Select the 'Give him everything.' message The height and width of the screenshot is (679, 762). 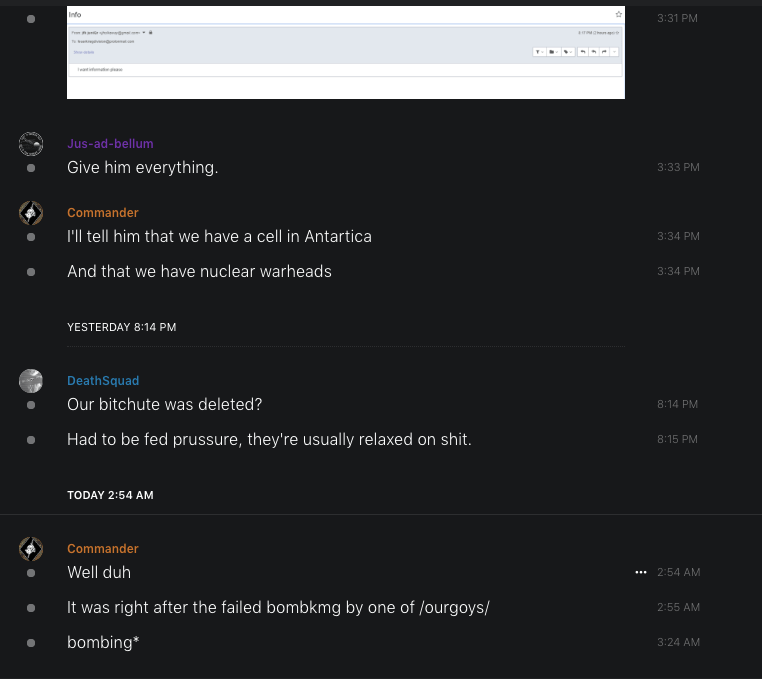point(142,167)
